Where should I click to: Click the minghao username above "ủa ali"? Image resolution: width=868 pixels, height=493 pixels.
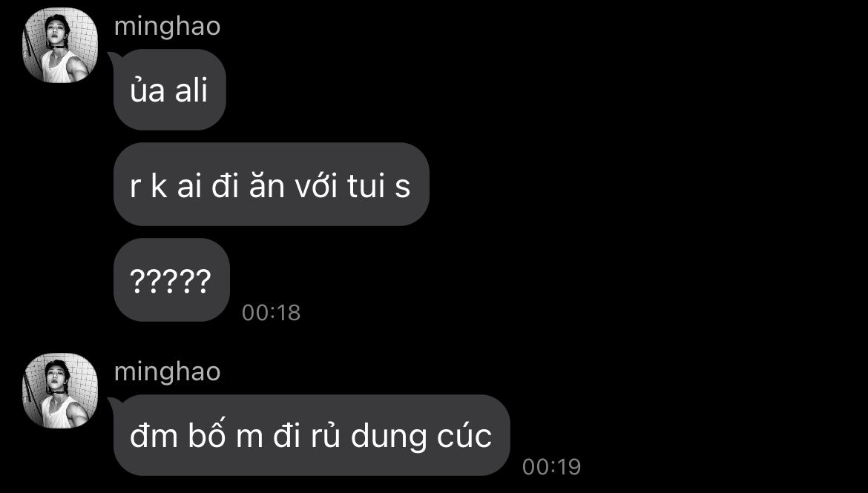tap(167, 27)
